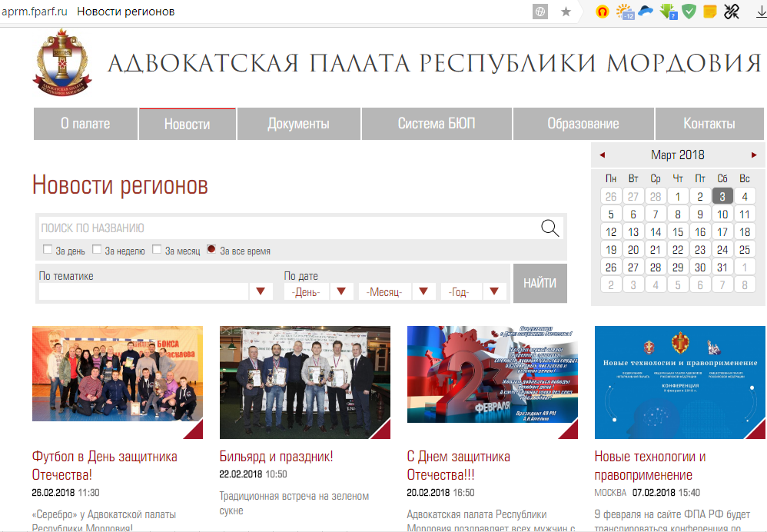Click the link shortener chain icon

(x=732, y=12)
